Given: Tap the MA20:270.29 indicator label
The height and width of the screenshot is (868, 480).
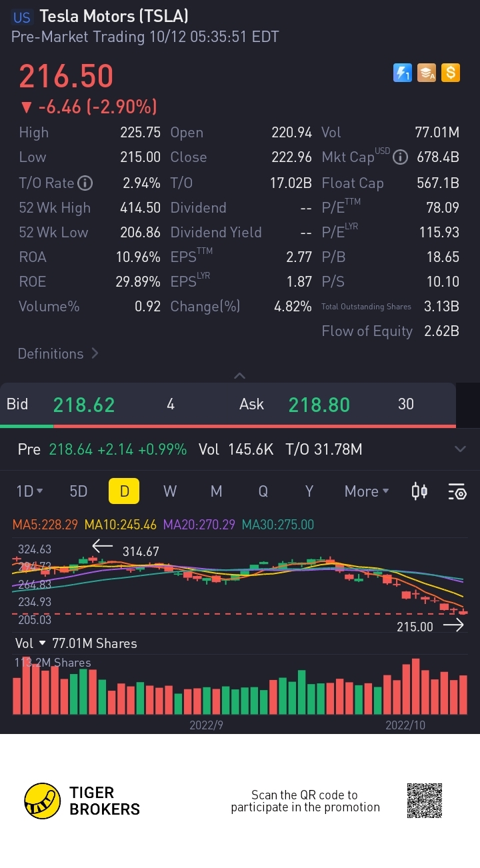Looking at the screenshot, I should pos(199,525).
